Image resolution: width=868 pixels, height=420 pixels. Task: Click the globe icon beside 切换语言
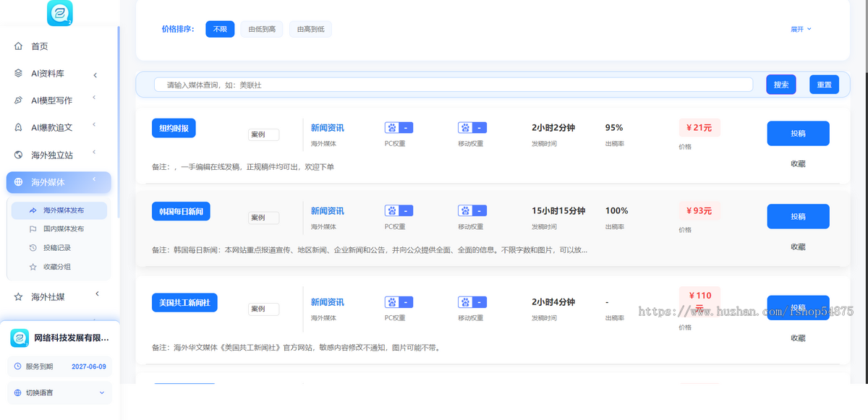[17, 393]
